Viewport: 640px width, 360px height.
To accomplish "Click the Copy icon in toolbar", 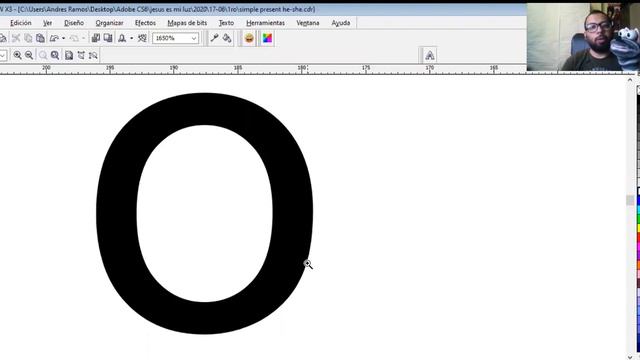I will pos(28,38).
